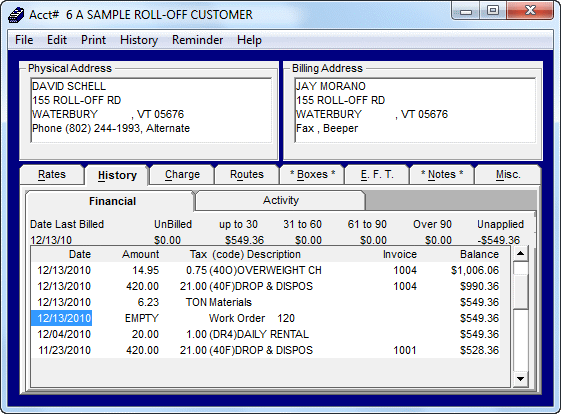Click inside the Physical Address text box
The width and height of the screenshot is (561, 414).
pyautogui.click(x=151, y=110)
